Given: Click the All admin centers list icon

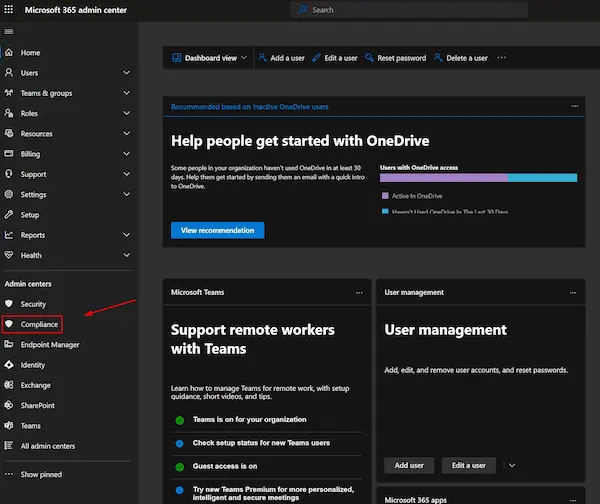Looking at the screenshot, I should (9, 445).
